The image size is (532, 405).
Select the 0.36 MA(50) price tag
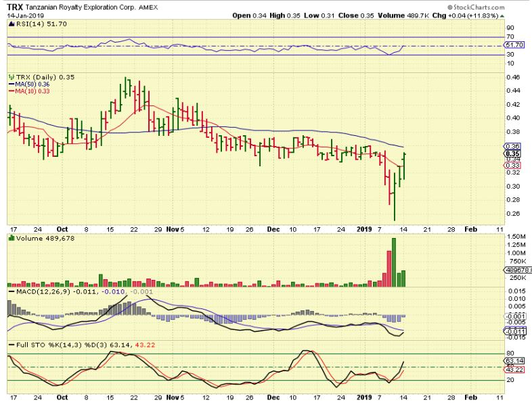point(512,146)
